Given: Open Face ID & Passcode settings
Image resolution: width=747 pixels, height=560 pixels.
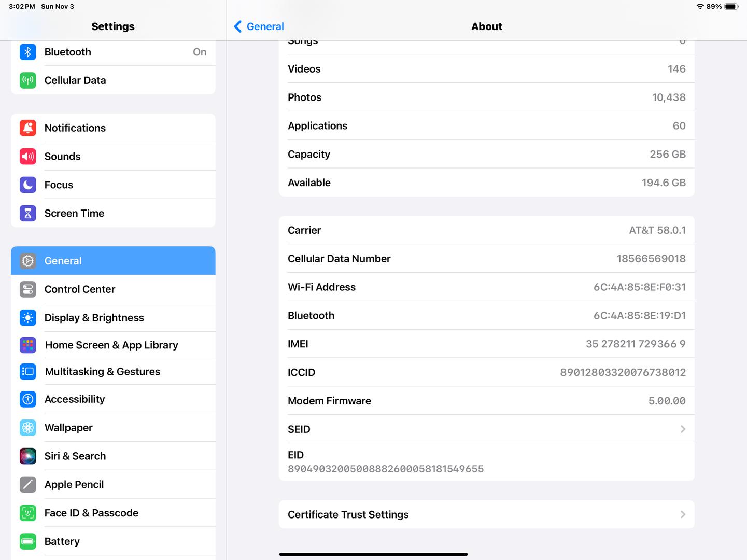Looking at the screenshot, I should click(x=91, y=513).
